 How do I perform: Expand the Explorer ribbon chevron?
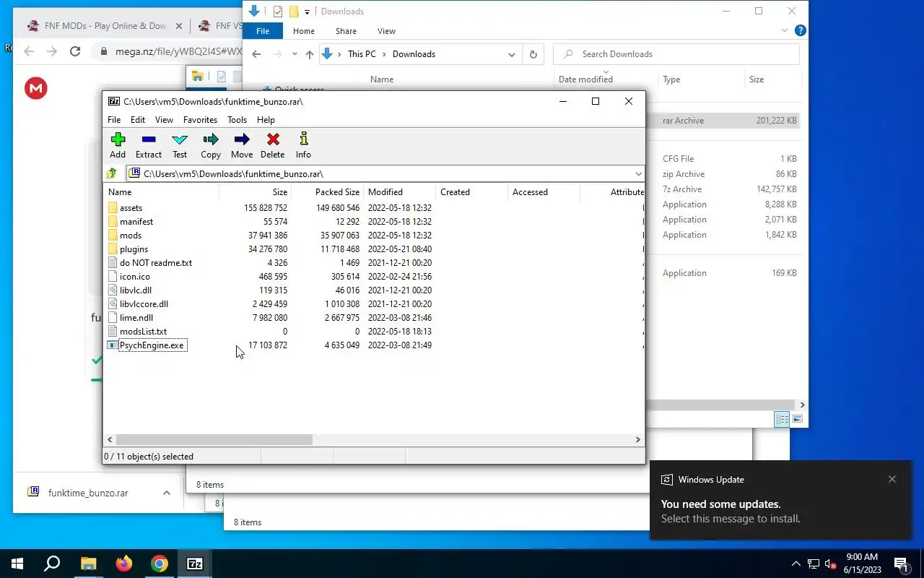pos(785,31)
